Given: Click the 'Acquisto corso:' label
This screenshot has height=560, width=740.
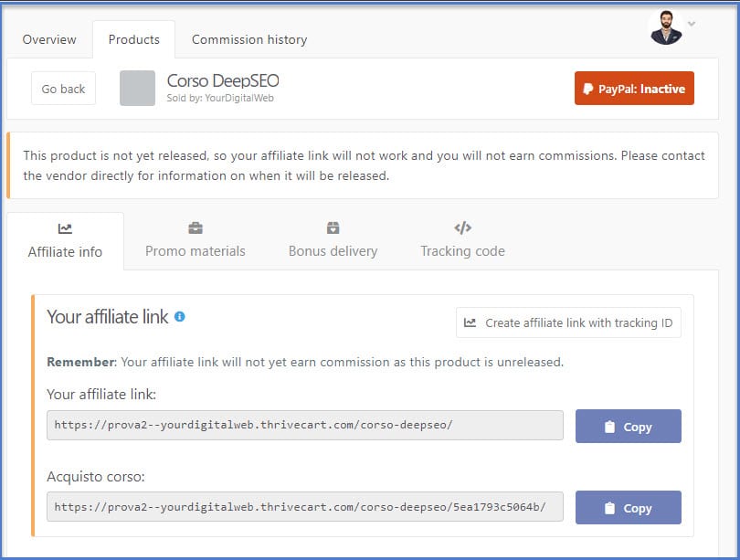Looking at the screenshot, I should [96, 477].
